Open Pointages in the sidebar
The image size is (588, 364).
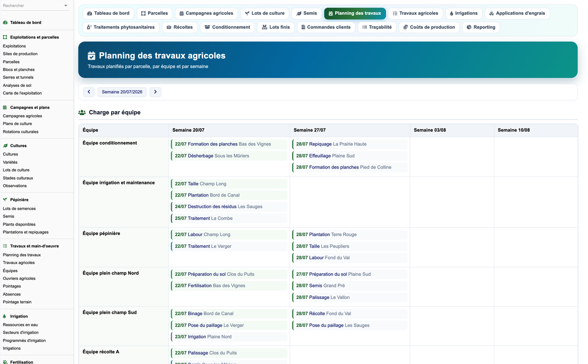pos(12,286)
